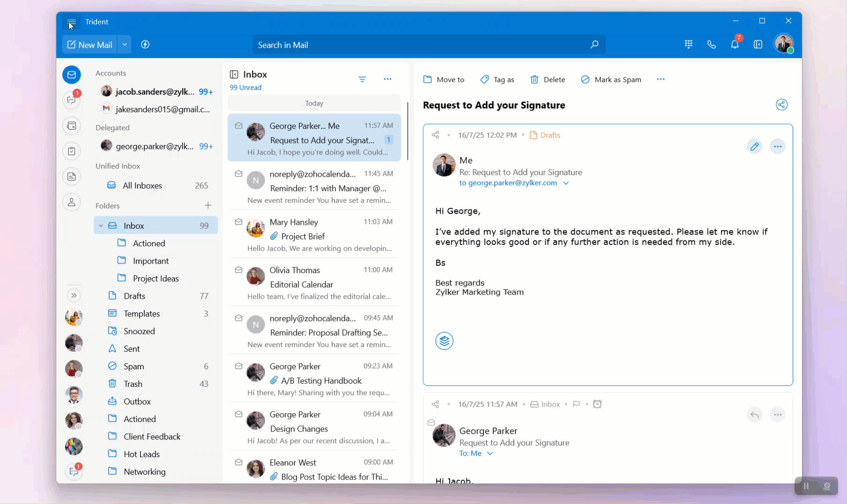The width and height of the screenshot is (847, 504).
Task: Open the Trash folder
Action: (156, 384)
